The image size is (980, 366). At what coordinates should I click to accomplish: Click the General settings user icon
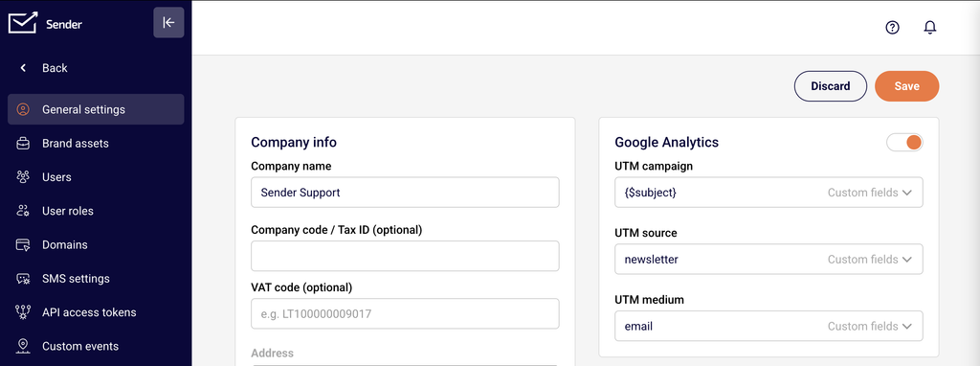pos(23,109)
